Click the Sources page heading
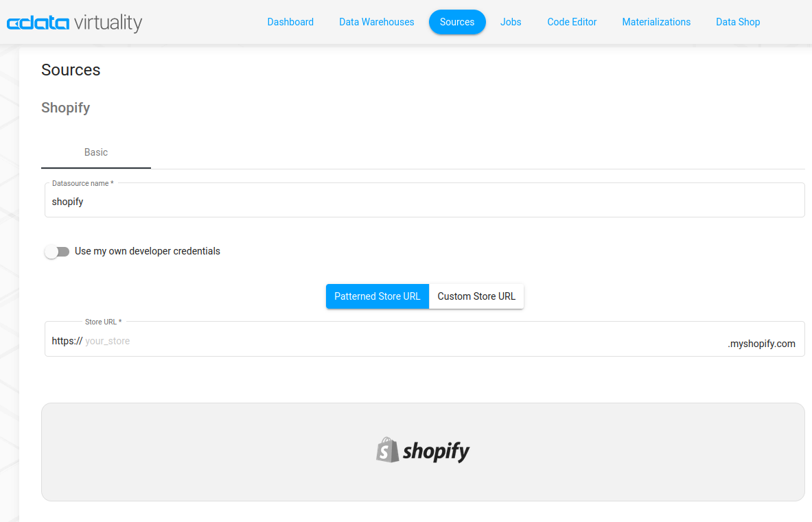 click(71, 70)
